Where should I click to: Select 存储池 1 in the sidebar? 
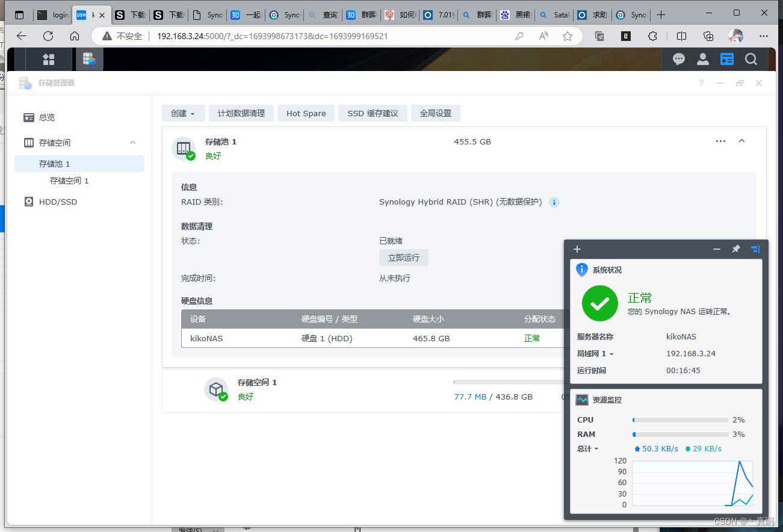pyautogui.click(x=79, y=164)
